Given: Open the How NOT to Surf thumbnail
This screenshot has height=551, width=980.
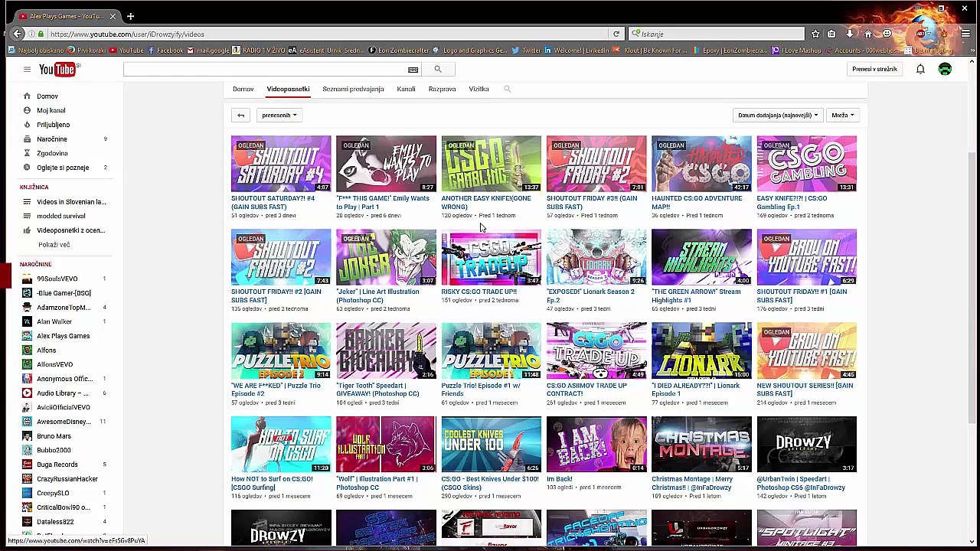Looking at the screenshot, I should point(281,445).
